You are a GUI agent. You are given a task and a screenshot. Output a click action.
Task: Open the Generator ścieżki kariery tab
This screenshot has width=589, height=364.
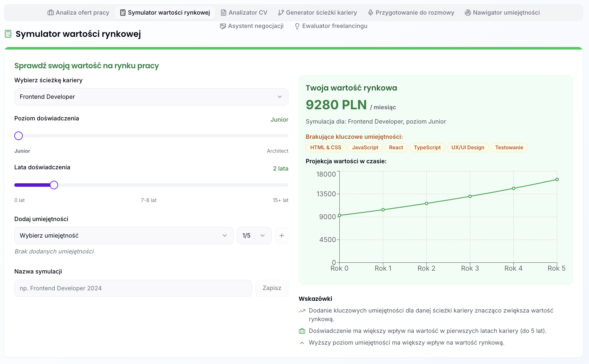pos(317,13)
